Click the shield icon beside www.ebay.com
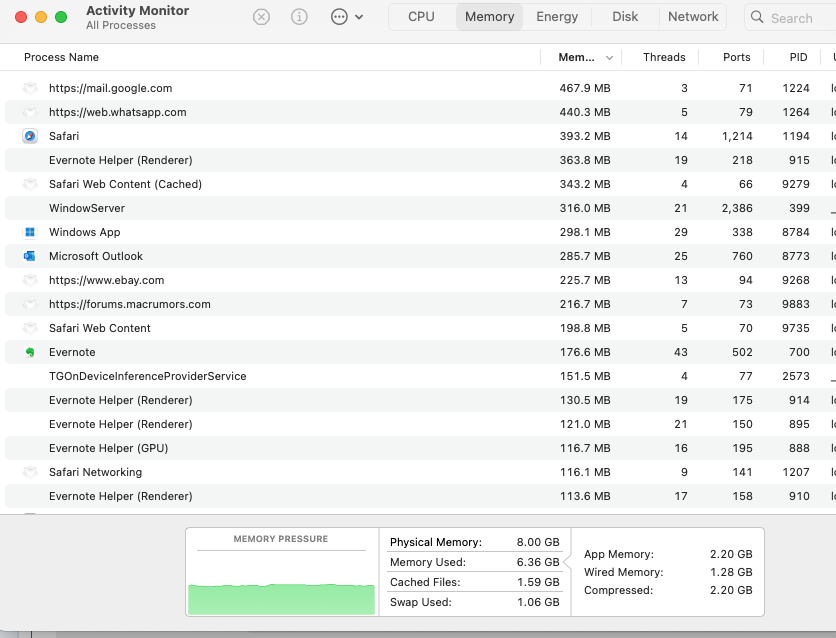Image resolution: width=836 pixels, height=638 pixels. pos(30,280)
